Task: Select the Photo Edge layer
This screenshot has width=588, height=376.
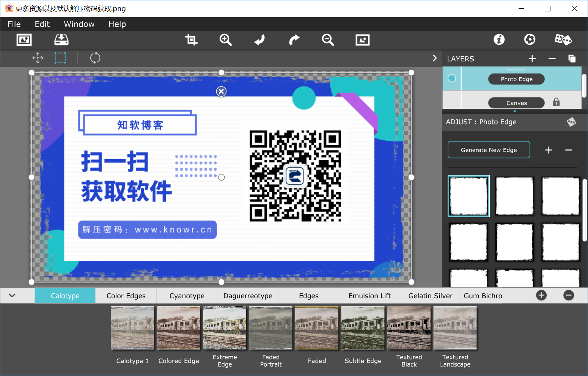Action: [516, 79]
